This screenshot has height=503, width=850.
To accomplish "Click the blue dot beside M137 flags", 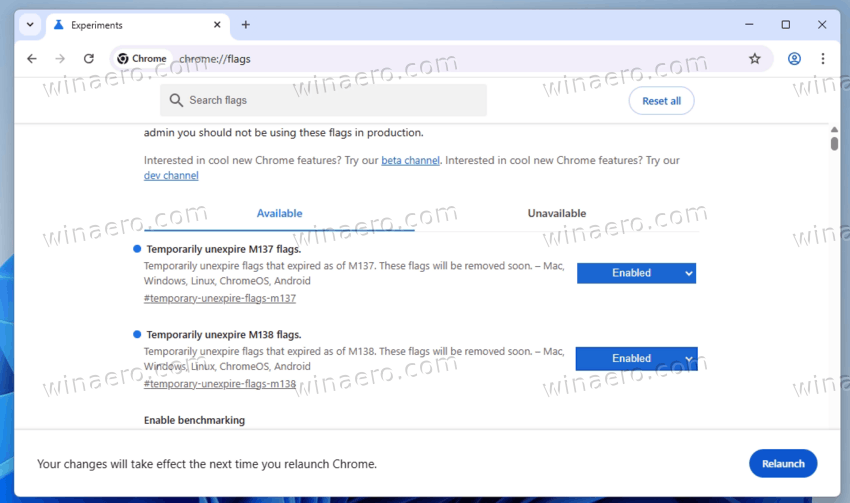I will pyautogui.click(x=137, y=249).
